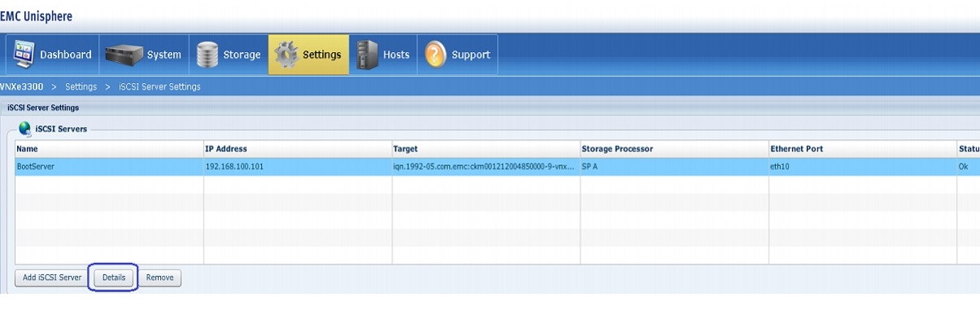Sort by the Ethernet Port column header

[862, 149]
